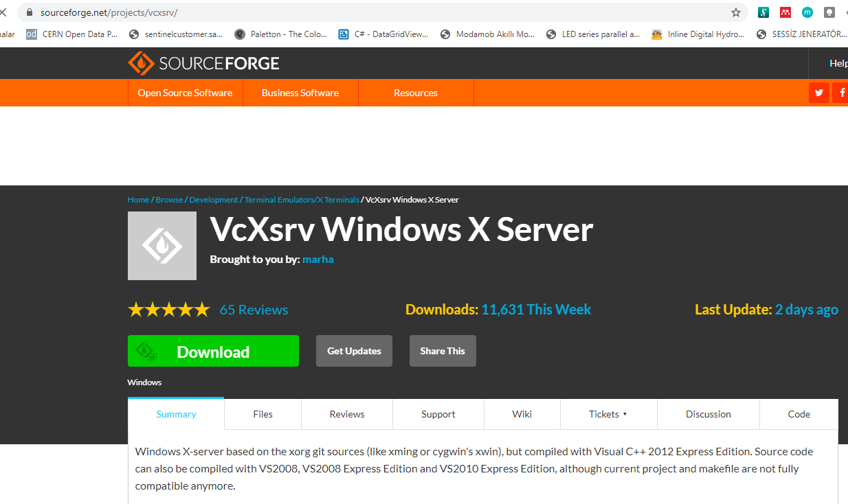Screen dimensions: 848x504
Task: Switch to the Support tab
Action: [438, 414]
